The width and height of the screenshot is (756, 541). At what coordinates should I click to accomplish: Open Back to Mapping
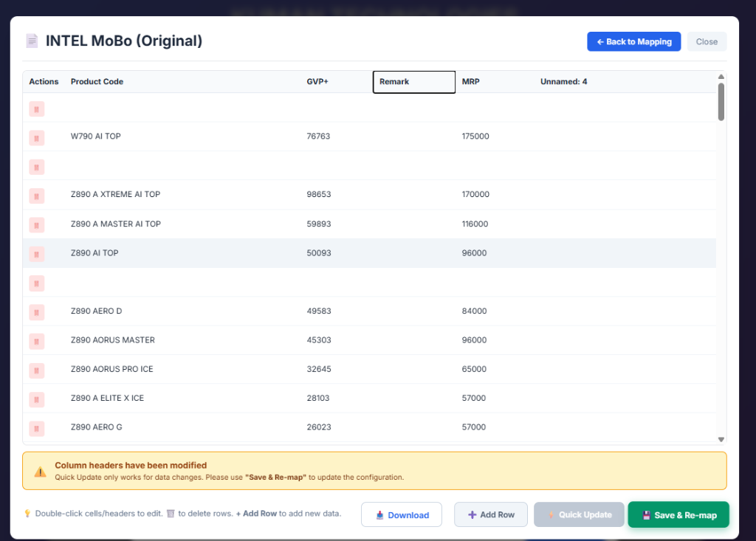(x=633, y=41)
